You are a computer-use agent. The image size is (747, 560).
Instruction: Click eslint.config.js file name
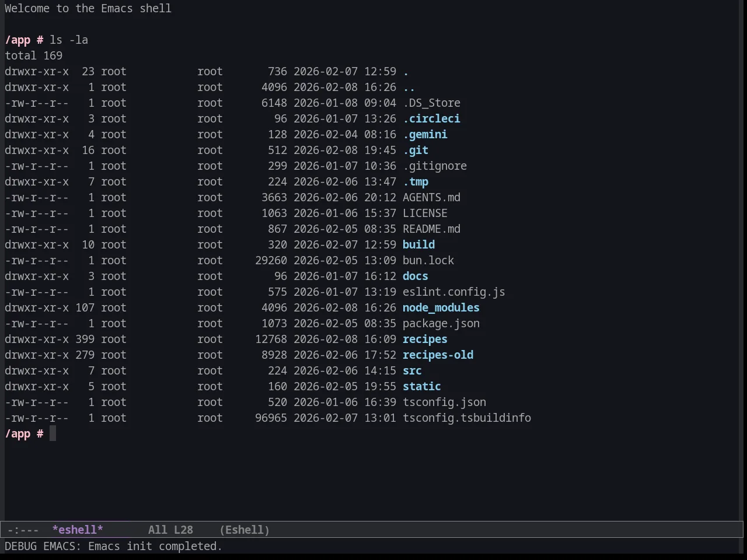pos(454,292)
